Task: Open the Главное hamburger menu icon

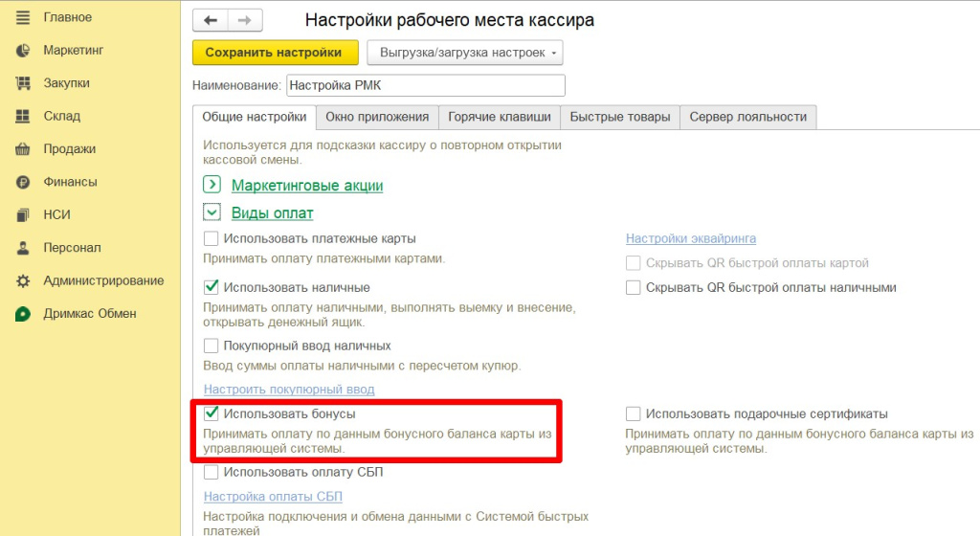Action: (x=23, y=17)
